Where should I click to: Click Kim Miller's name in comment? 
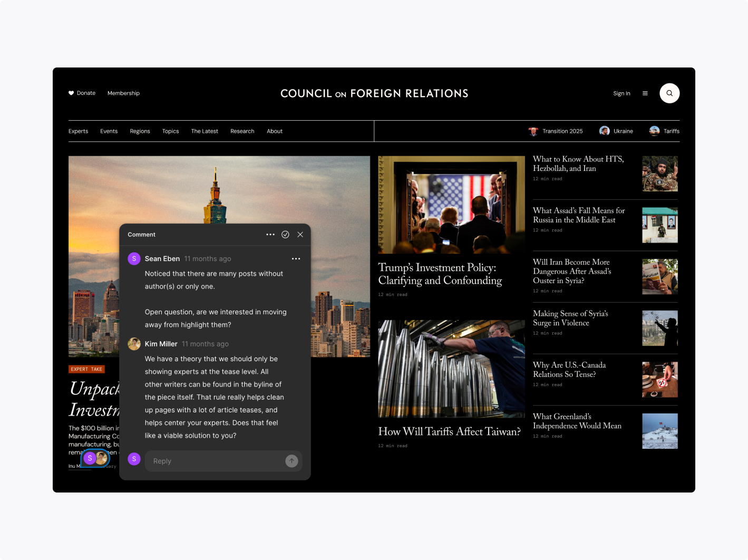click(161, 344)
